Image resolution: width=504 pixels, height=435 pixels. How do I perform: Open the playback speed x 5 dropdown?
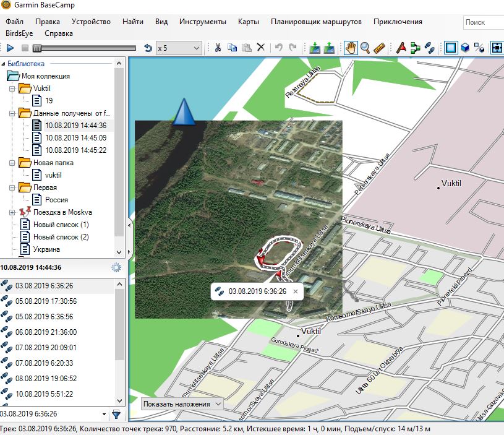click(x=179, y=48)
